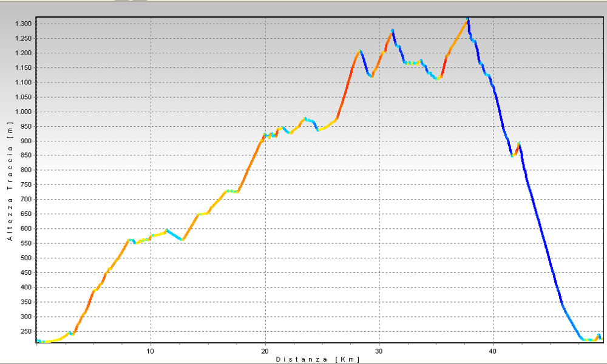The height and width of the screenshot is (364, 607).
Task: Click the "Distanza [Km]" axis title
Action: [318, 359]
